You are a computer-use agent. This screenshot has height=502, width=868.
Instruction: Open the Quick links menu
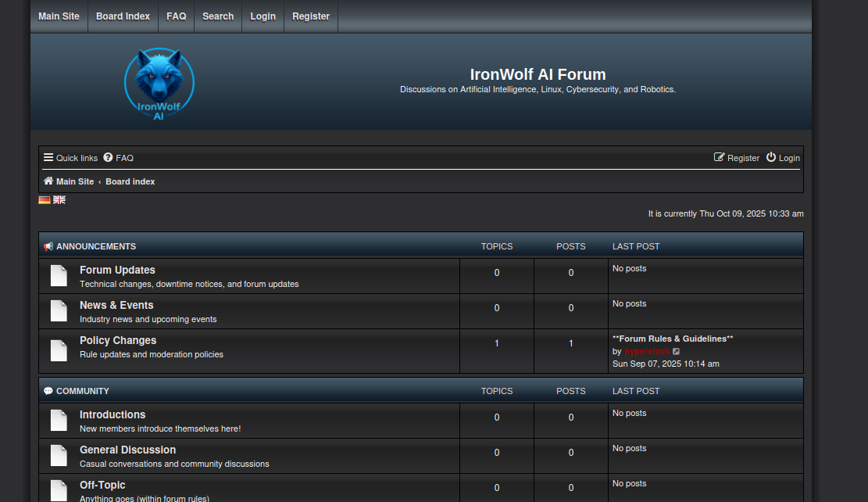click(70, 158)
